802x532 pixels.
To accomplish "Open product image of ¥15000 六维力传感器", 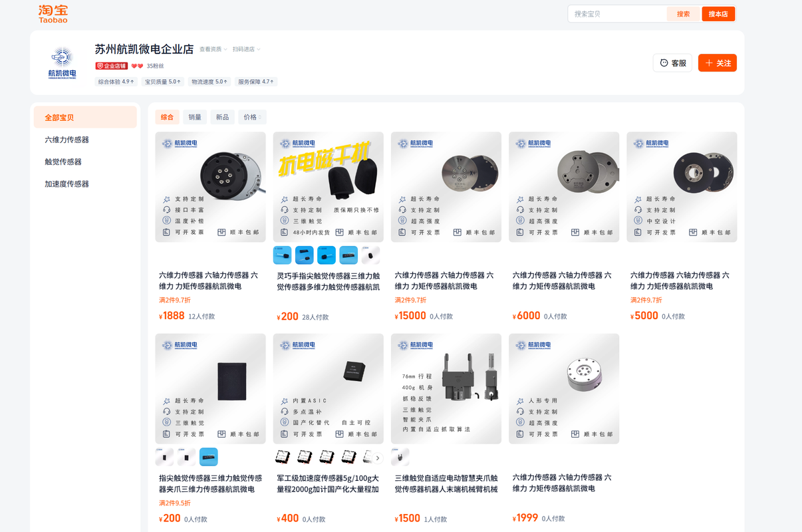I will click(446, 187).
